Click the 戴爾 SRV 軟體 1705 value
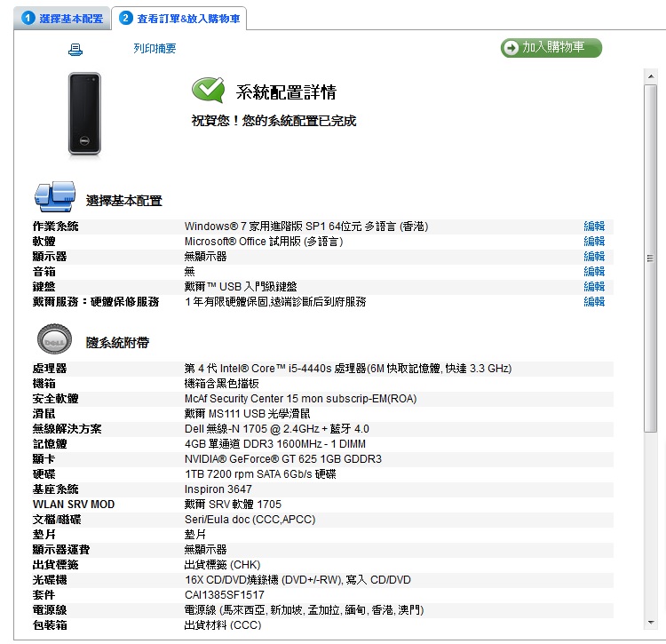 click(x=233, y=505)
